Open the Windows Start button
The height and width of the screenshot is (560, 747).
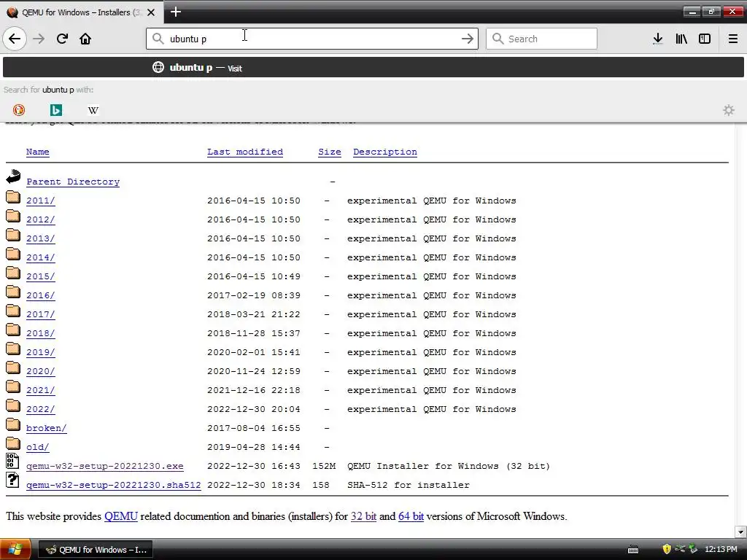click(x=15, y=550)
